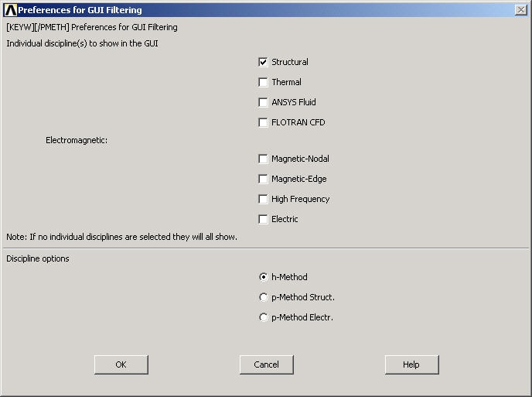Click the ANSYS logo icon in title bar
This screenshot has height=397, width=532.
tap(11, 10)
